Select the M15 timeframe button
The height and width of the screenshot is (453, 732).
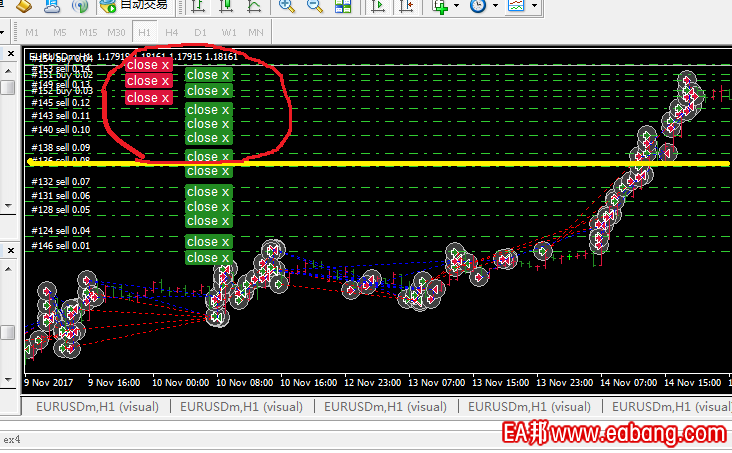point(88,32)
